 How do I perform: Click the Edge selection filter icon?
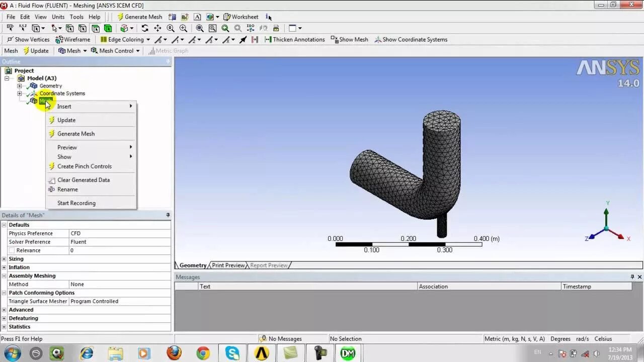[x=83, y=28]
